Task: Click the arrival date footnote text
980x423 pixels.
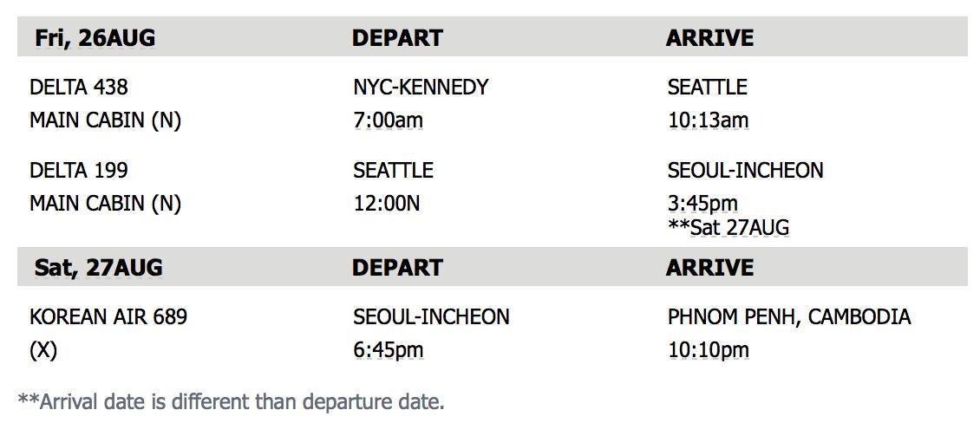Action: 232,401
